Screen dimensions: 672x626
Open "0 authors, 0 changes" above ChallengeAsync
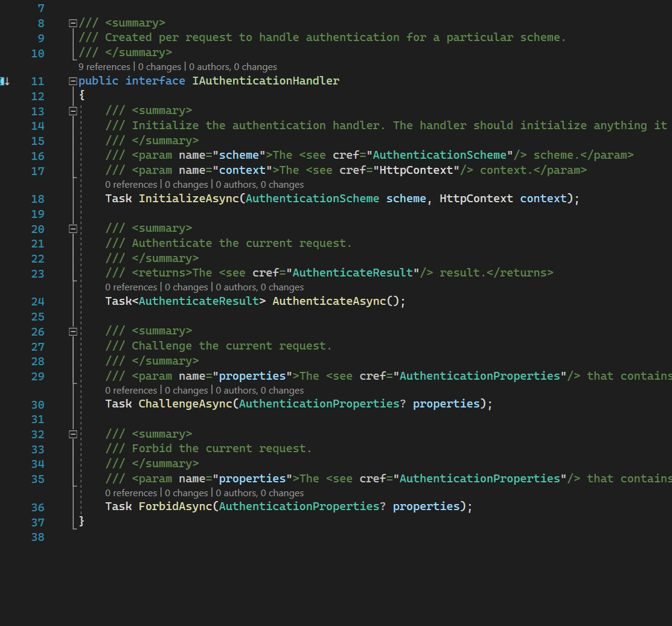coord(260,391)
